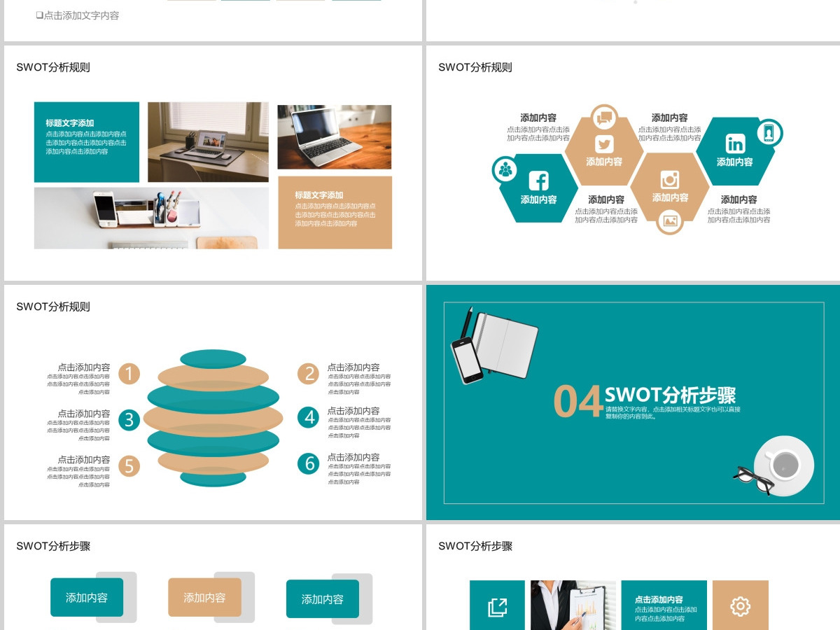Select the Instagram camera icon
The width and height of the screenshot is (840, 630).
click(670, 179)
